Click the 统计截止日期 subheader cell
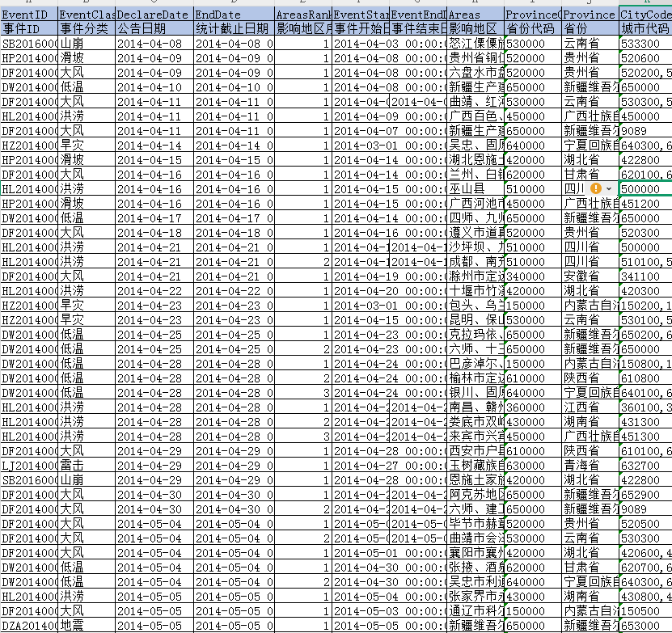This screenshot has height=633, width=672. (x=233, y=28)
